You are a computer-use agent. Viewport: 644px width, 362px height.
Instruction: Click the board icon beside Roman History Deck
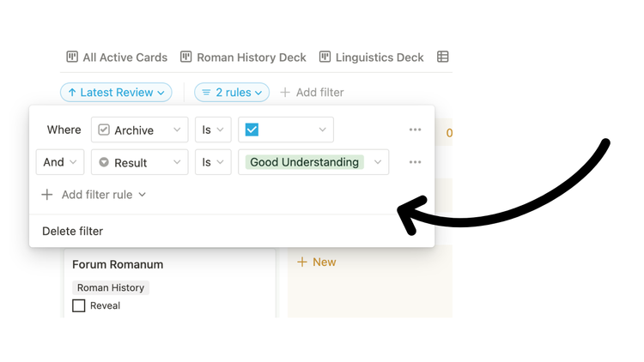coord(185,57)
